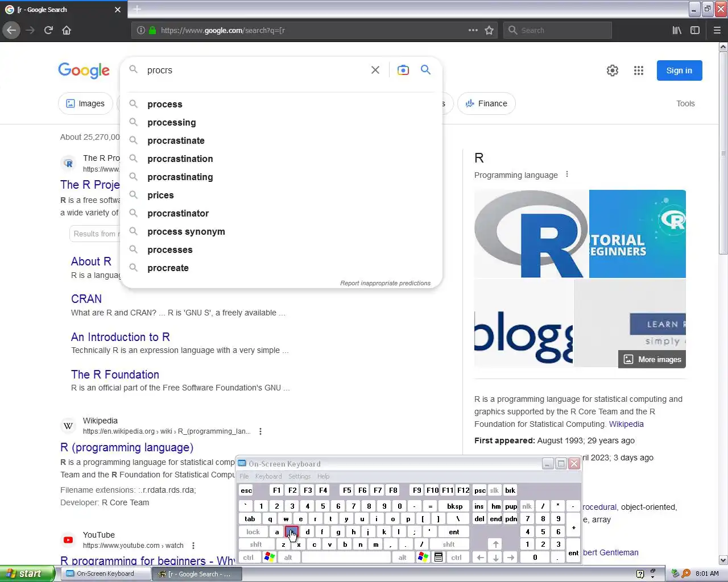Toggle the lock (caps) key on keyboard
The width and height of the screenshot is (728, 582).
[253, 532]
